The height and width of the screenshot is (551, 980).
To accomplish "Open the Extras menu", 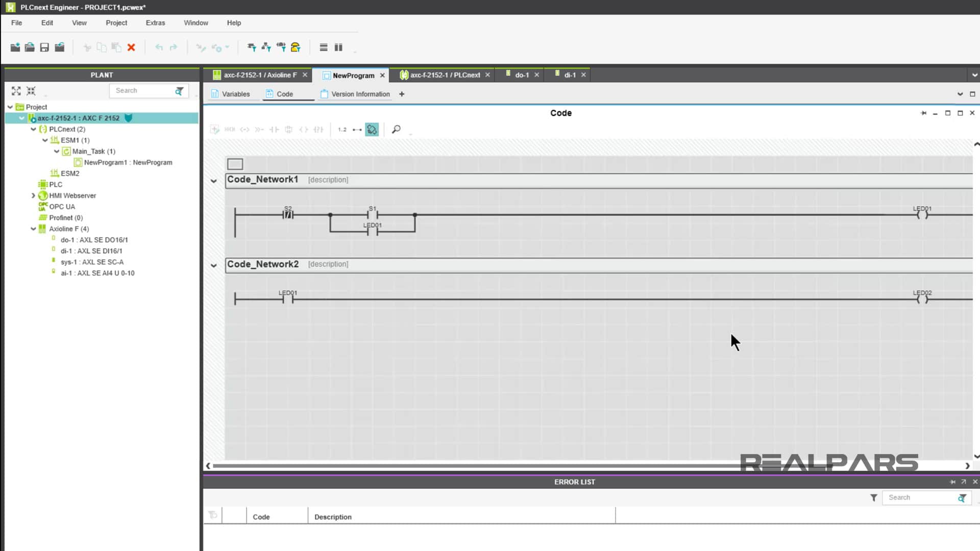I will [x=155, y=23].
